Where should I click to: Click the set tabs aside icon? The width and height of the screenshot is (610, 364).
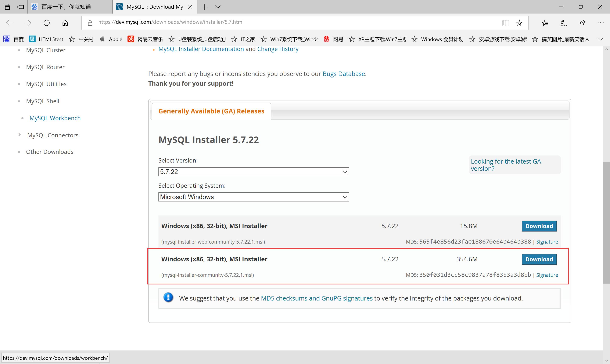[20, 7]
